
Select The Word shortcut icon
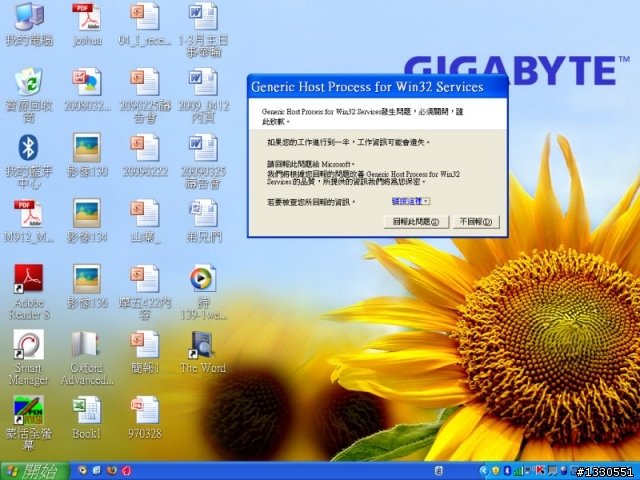tap(203, 352)
